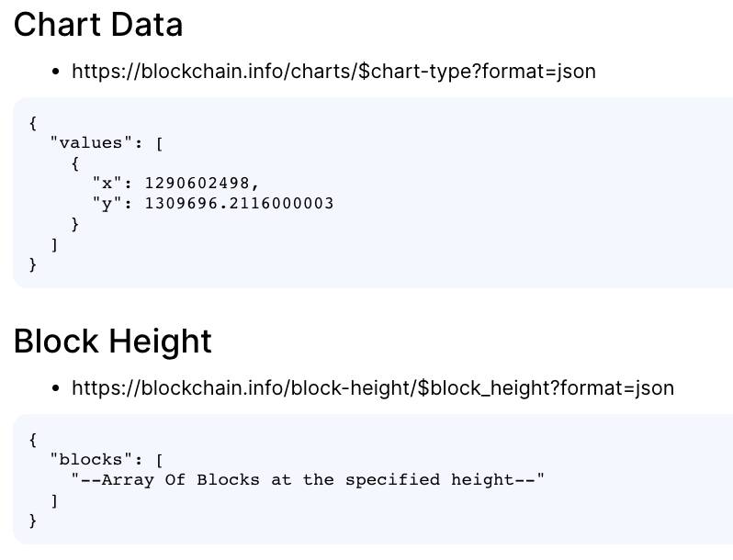Click the "y" key label
Image resolution: width=733 pixels, height=560 pixels.
pos(107,204)
